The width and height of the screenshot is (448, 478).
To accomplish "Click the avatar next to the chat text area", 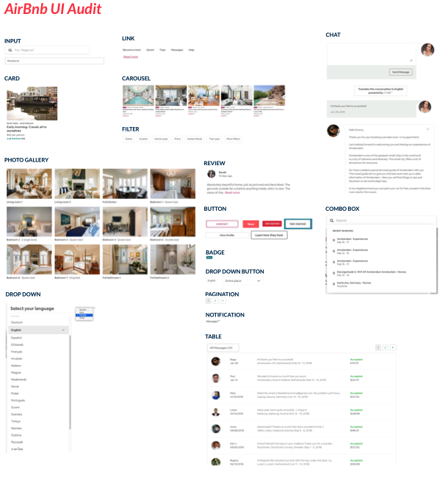I will click(427, 50).
